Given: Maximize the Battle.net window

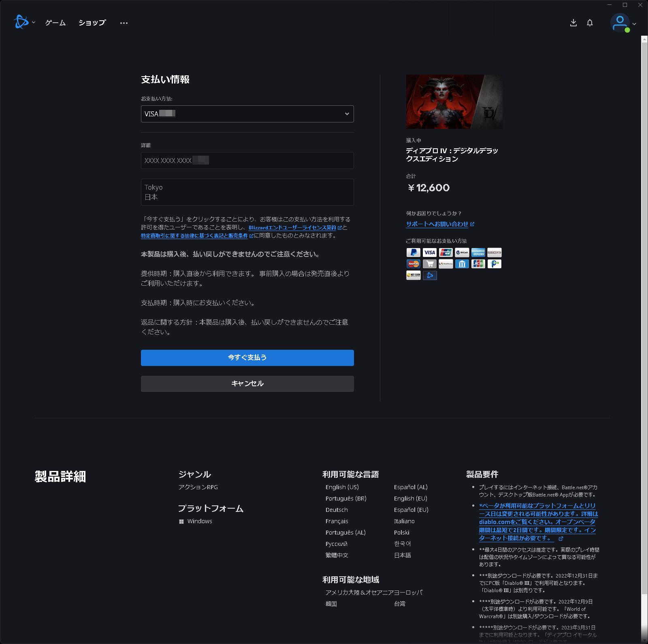Looking at the screenshot, I should pos(625,5).
